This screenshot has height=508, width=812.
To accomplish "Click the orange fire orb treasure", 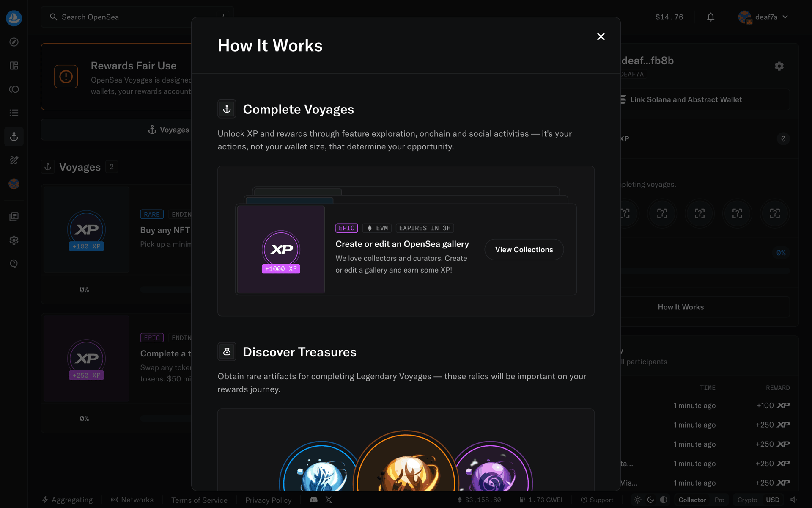I will [x=406, y=461].
